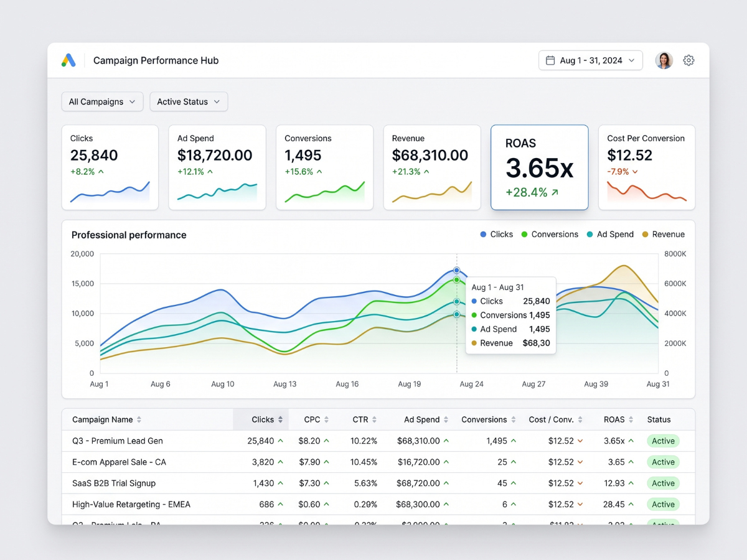Screen dimensions: 747x560
Task: Click the Clicks column sort icon
Action: coord(281,420)
